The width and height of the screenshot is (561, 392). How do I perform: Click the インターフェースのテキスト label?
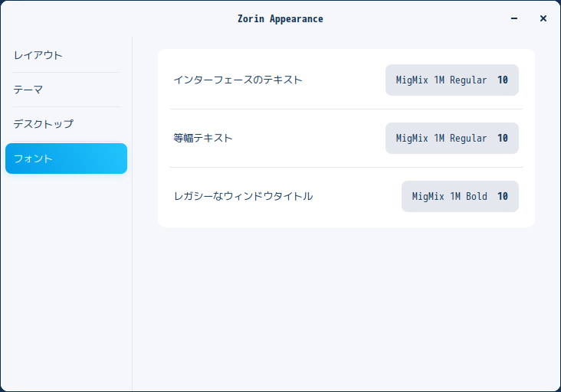(238, 80)
